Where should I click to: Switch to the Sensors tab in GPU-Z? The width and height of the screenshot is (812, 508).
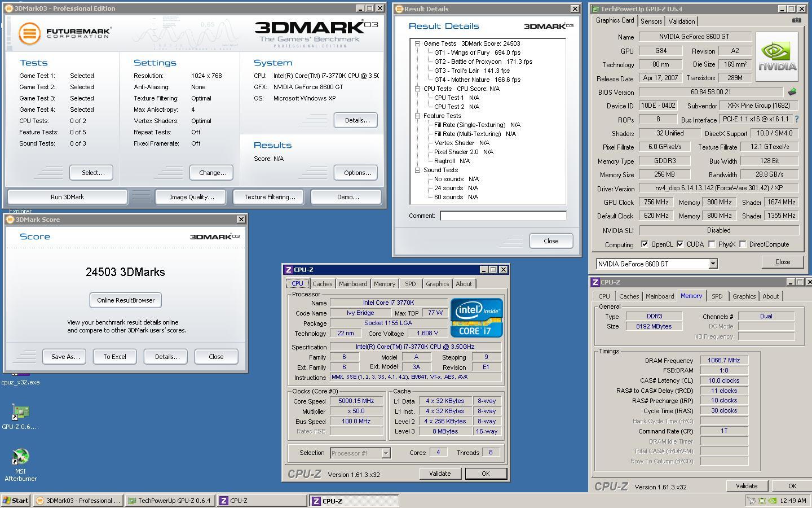pyautogui.click(x=651, y=21)
